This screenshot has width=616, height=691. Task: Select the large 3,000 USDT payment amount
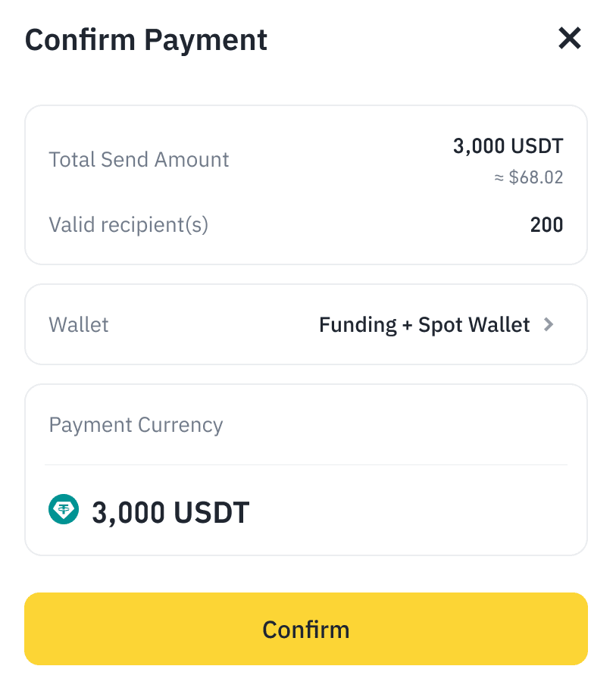(170, 513)
